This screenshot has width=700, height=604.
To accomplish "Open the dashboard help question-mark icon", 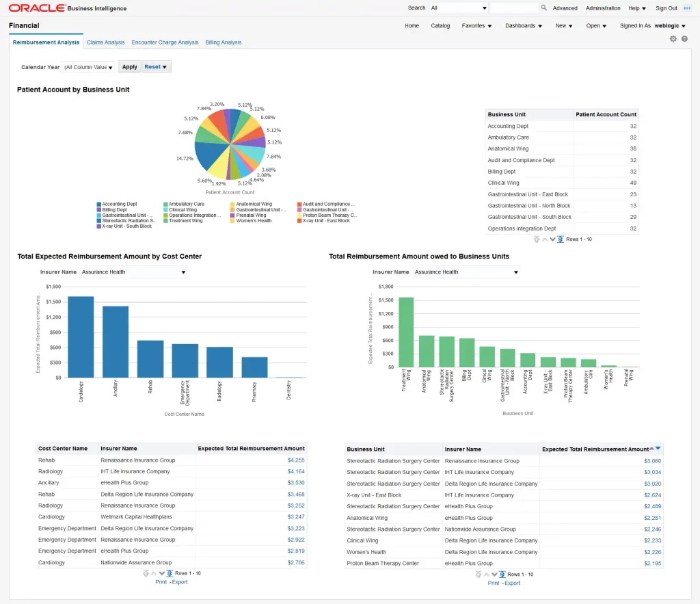I will point(684,39).
